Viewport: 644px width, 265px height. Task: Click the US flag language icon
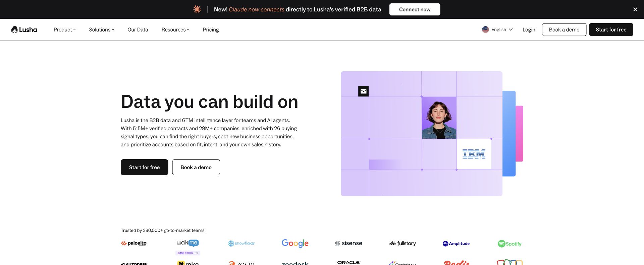coord(485,30)
